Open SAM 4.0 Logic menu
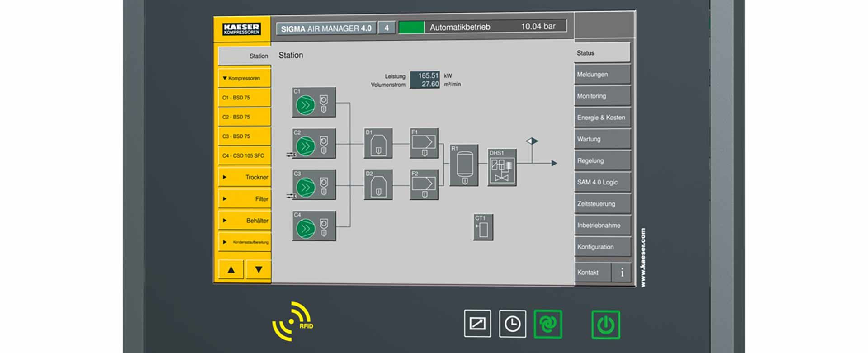 (x=602, y=182)
